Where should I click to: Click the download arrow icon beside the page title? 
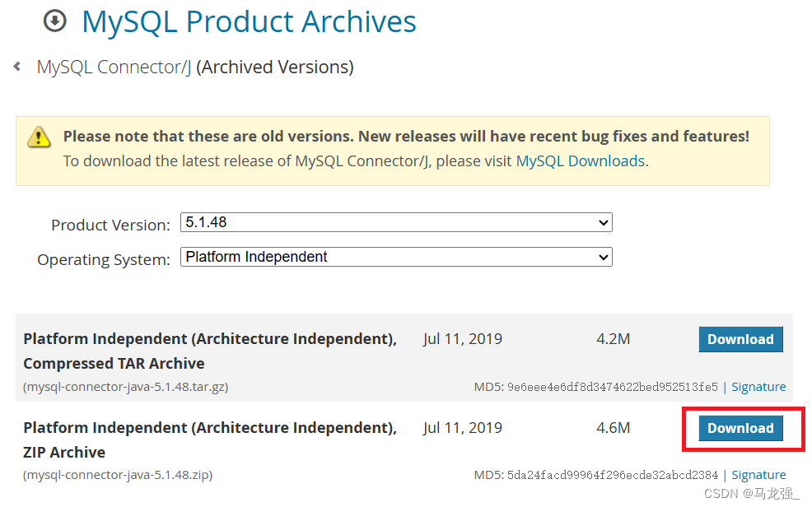click(54, 21)
